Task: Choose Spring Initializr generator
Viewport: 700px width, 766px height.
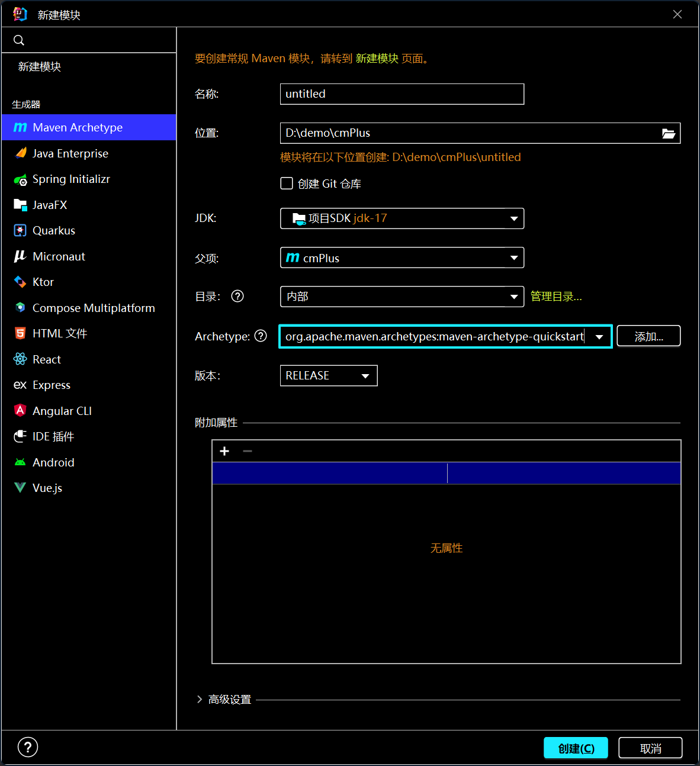Action: (89, 179)
